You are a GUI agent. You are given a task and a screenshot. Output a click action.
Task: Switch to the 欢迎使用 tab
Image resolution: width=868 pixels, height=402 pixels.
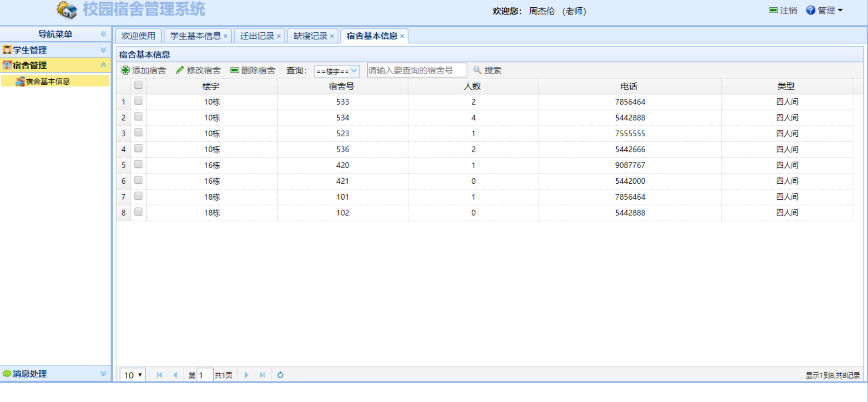tap(138, 36)
